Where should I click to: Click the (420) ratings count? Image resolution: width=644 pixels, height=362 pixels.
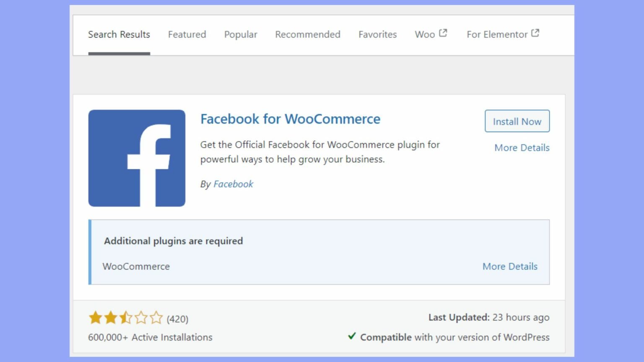click(177, 319)
